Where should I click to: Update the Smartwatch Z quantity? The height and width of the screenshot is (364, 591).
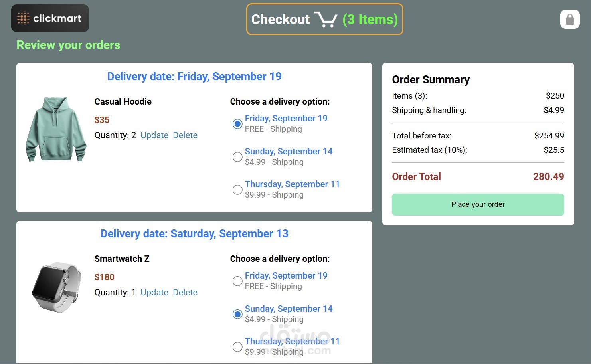[x=154, y=293]
